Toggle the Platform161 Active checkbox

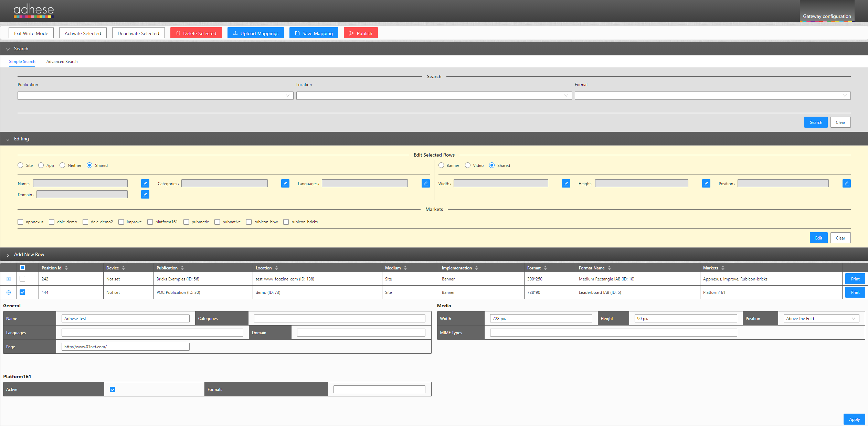click(x=113, y=390)
